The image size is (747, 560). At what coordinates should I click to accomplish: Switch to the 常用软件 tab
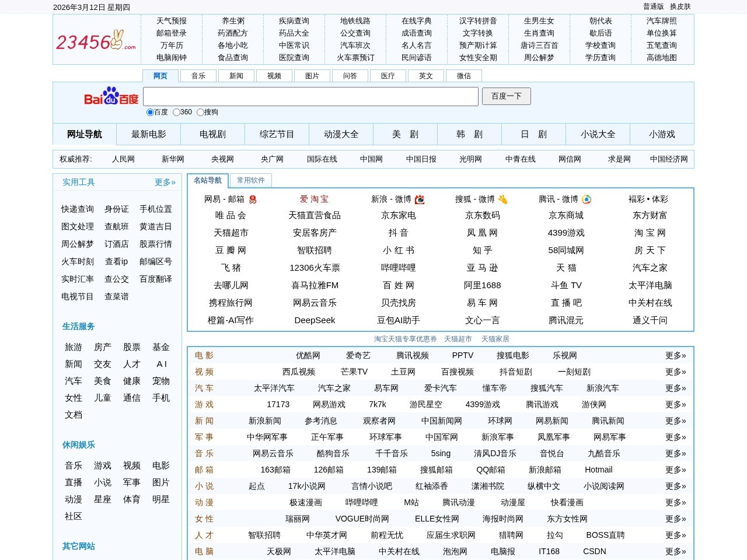[251, 180]
